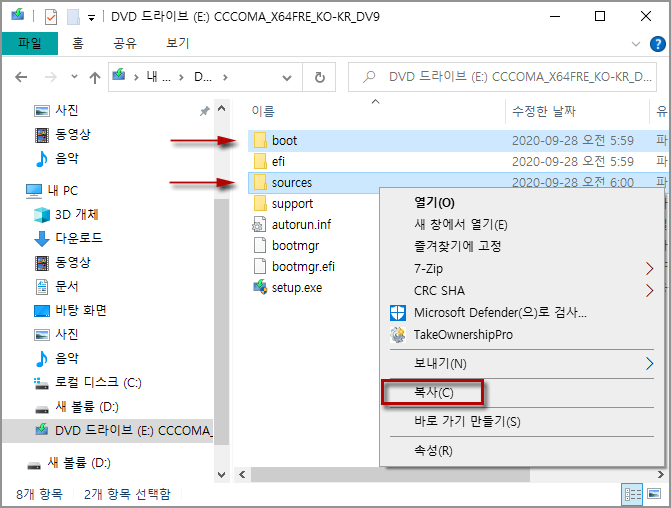Open the quick access toolbar customize dropdown
671x508 pixels.
[x=91, y=18]
